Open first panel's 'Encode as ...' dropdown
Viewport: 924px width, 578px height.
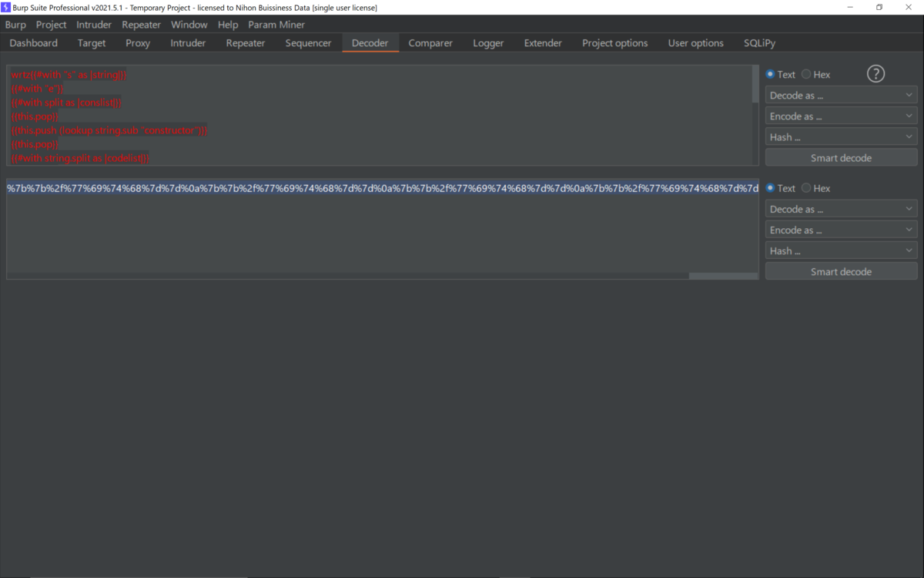tap(841, 116)
